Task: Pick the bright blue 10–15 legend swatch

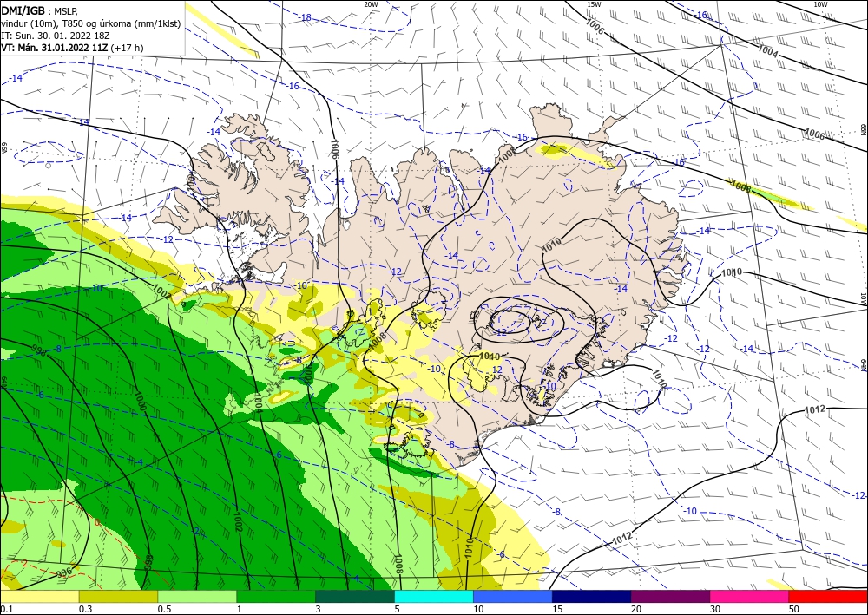Action: 513,596
